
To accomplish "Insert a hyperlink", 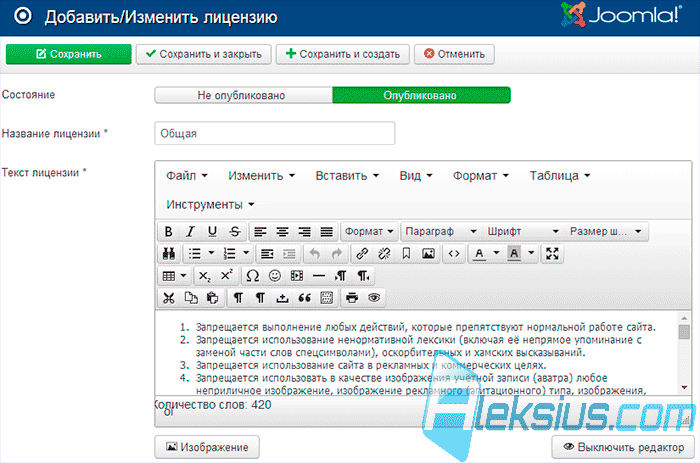I will [362, 254].
